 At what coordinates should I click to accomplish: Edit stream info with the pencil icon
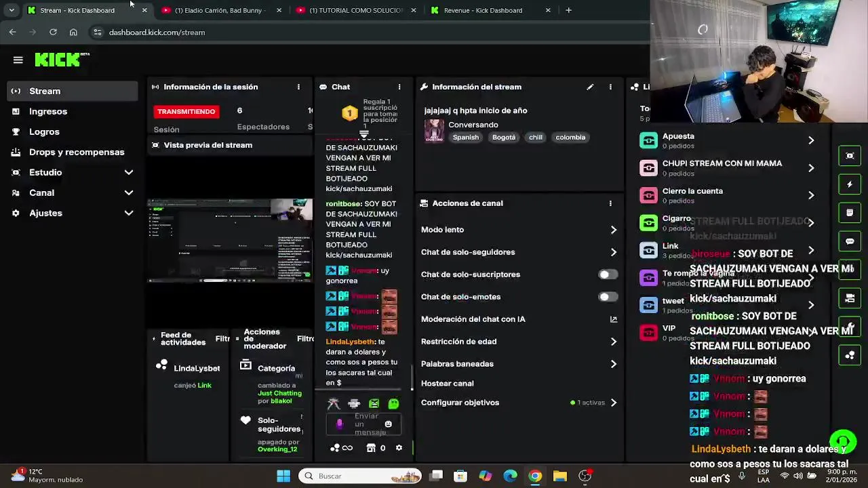tap(590, 87)
